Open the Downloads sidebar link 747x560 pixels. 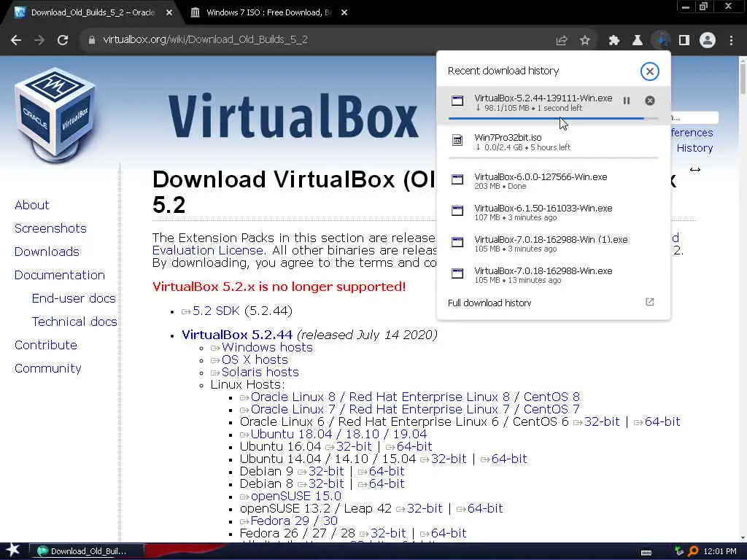point(47,252)
